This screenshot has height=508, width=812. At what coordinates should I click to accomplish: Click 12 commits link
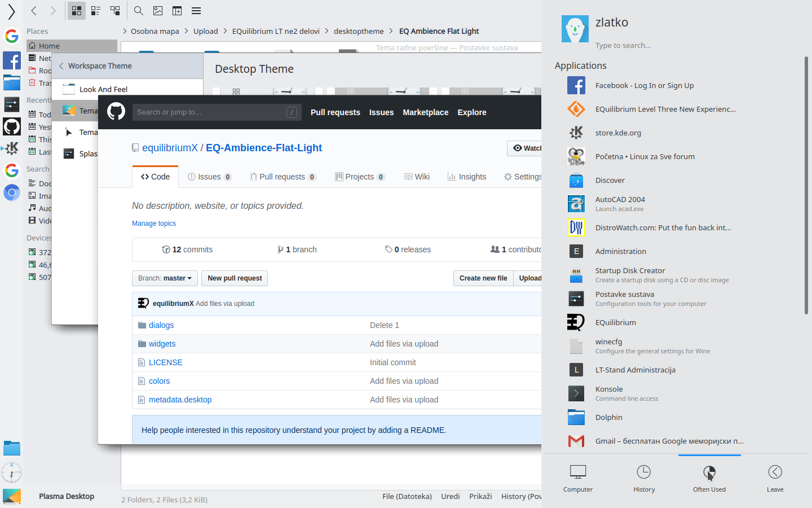tap(187, 249)
